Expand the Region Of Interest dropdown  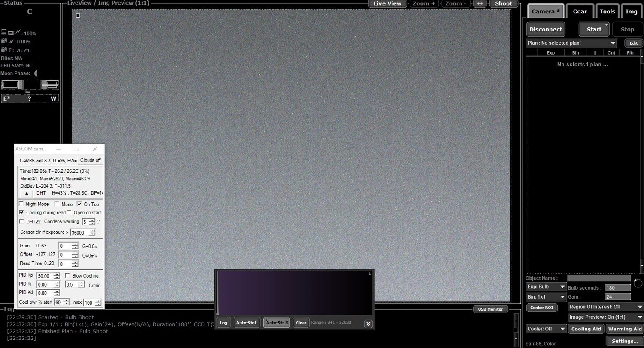pos(605,307)
